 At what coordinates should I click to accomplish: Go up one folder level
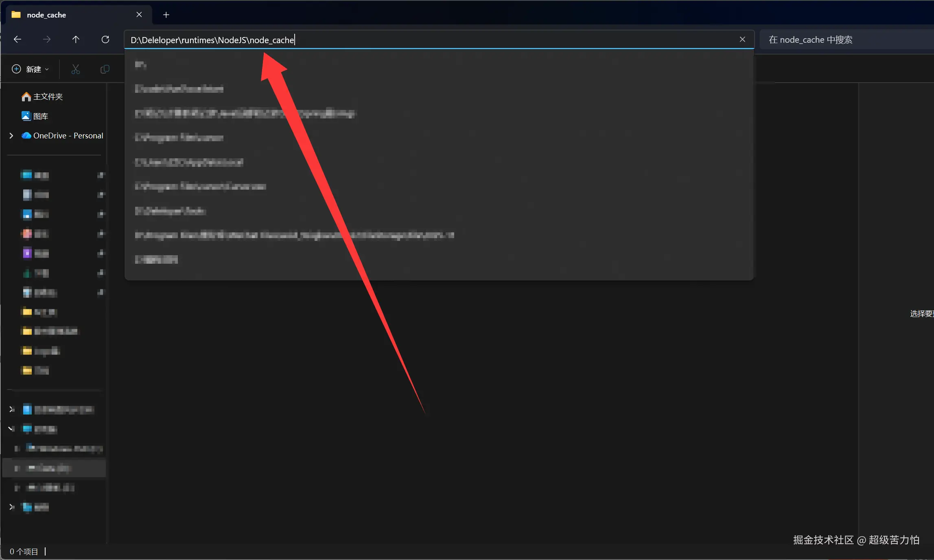[x=76, y=39]
